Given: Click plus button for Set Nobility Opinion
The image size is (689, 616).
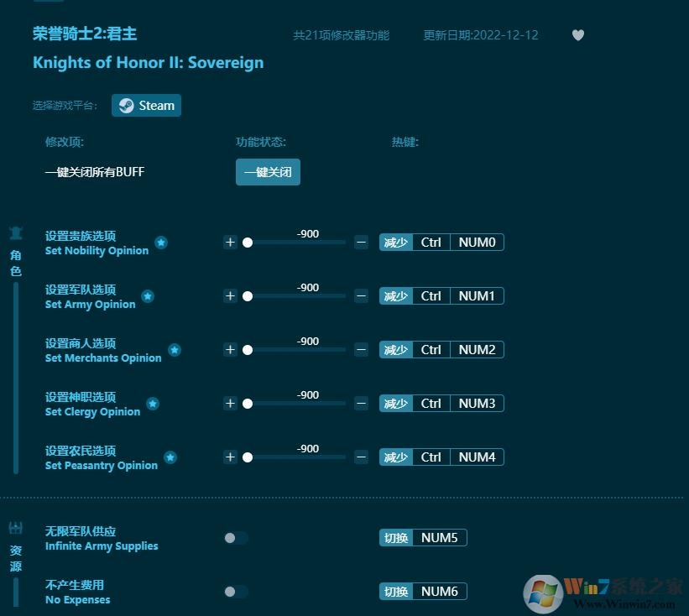Looking at the screenshot, I should [230, 243].
